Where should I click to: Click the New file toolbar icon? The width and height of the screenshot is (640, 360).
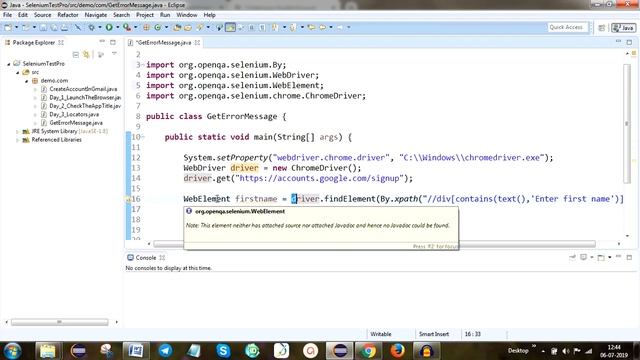click(x=8, y=27)
